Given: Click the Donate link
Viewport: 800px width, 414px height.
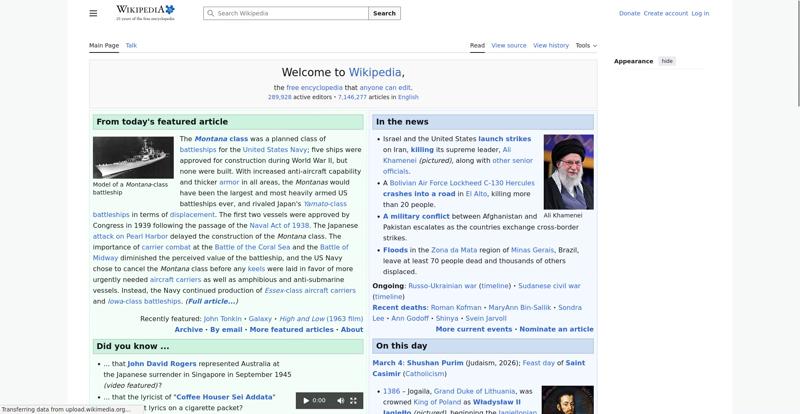Looking at the screenshot, I should click(x=629, y=14).
